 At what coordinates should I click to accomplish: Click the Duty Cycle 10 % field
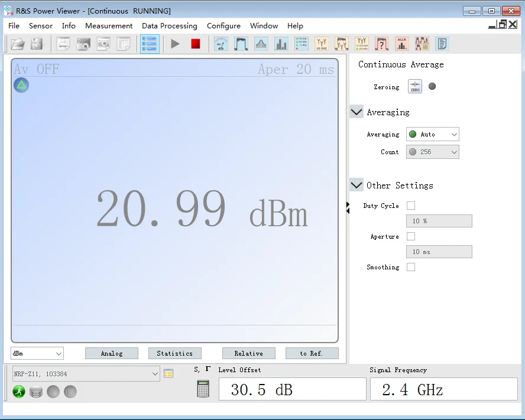point(439,221)
